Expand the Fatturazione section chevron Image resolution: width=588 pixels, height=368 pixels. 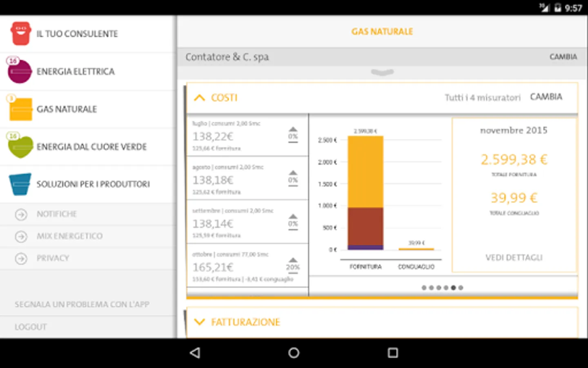coord(199,322)
